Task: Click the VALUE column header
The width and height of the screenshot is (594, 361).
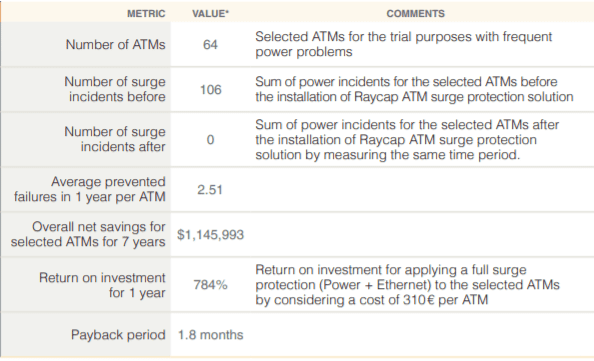Action: pyautogui.click(x=210, y=14)
